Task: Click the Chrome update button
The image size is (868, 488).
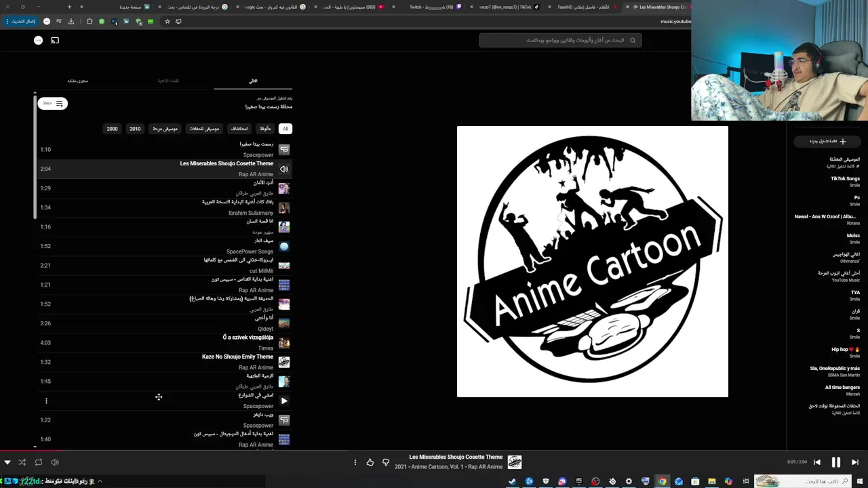Action: 20,21
